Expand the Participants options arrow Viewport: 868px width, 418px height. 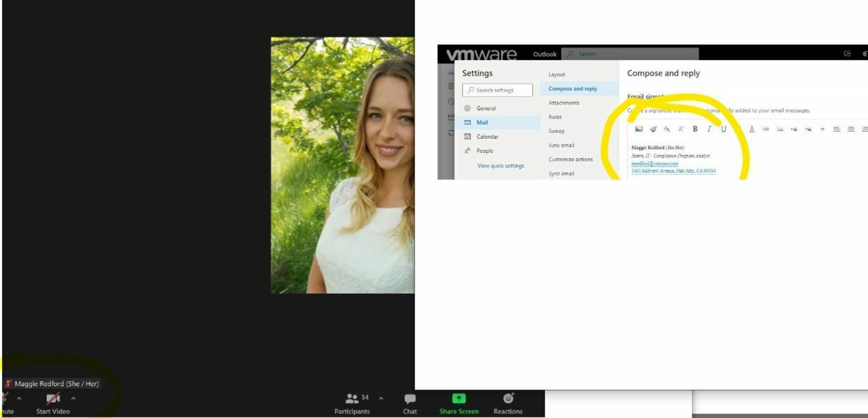tap(381, 398)
